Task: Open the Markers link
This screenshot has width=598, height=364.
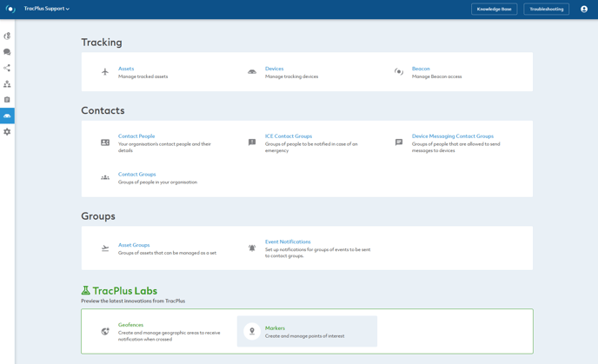Action: [x=275, y=328]
